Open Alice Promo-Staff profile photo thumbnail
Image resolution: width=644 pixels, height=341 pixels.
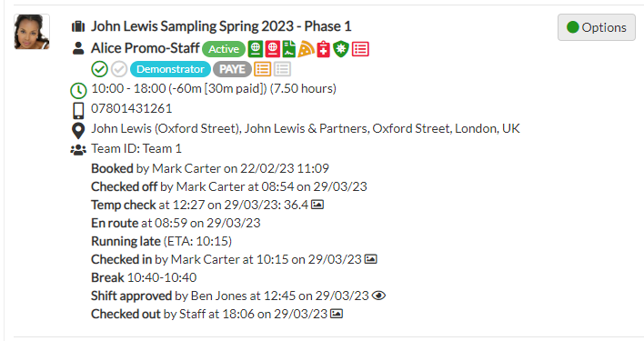coord(32,32)
